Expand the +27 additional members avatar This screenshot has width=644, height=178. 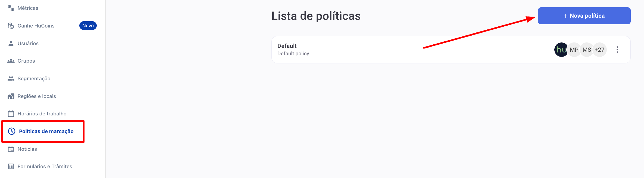point(599,50)
